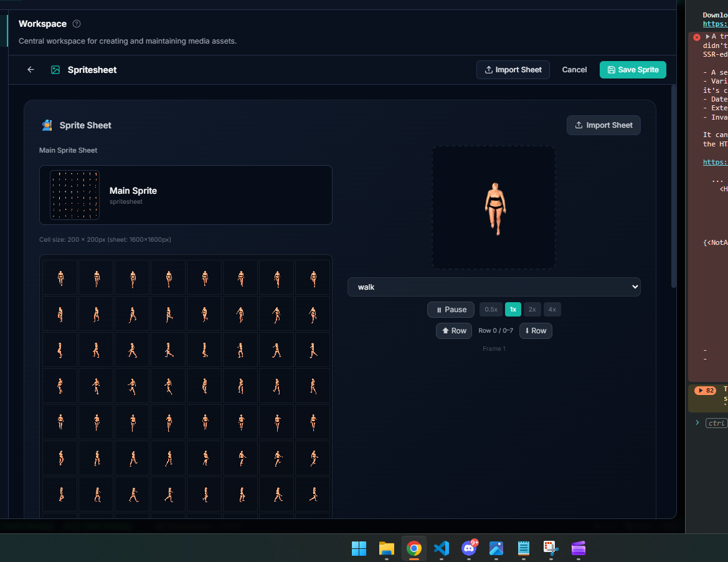Click the Frame 1 label
The image size is (728, 562).
(x=494, y=349)
